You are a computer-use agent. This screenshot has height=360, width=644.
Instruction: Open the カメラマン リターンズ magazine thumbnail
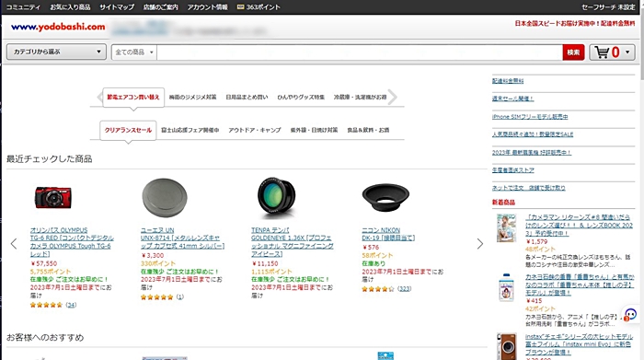coord(507,227)
